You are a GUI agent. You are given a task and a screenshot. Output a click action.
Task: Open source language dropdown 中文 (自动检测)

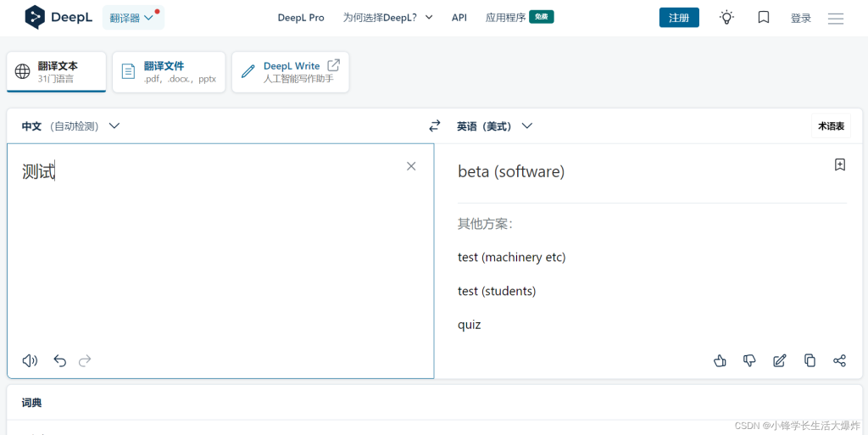point(70,126)
